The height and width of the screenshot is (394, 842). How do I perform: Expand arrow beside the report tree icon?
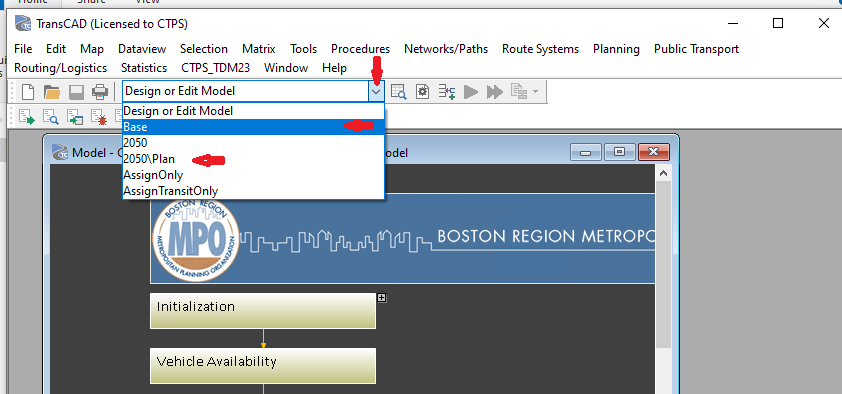pos(535,92)
